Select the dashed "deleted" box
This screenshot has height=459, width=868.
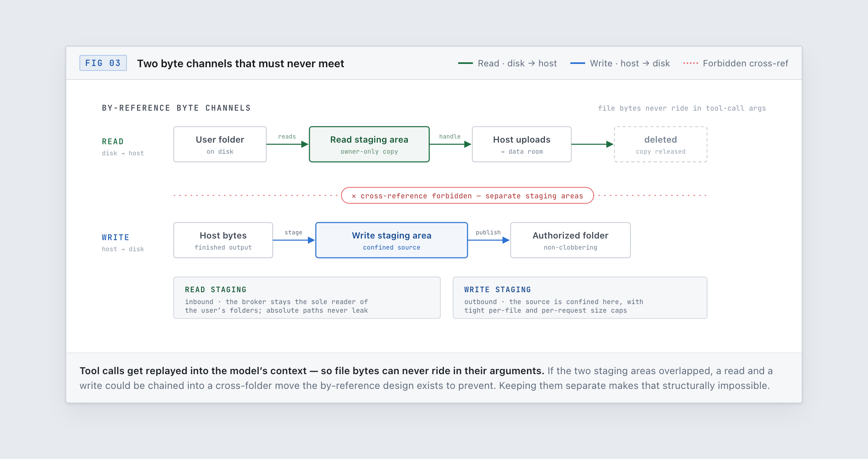point(660,144)
